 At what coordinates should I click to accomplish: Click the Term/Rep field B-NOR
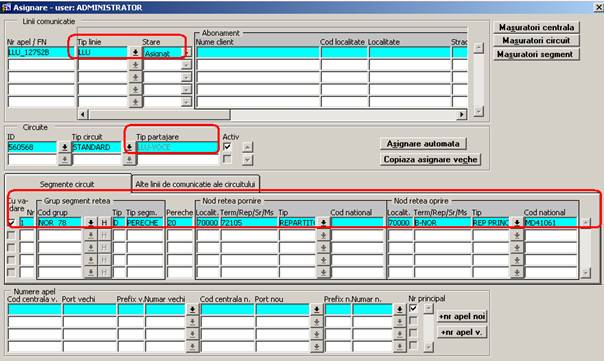443,222
